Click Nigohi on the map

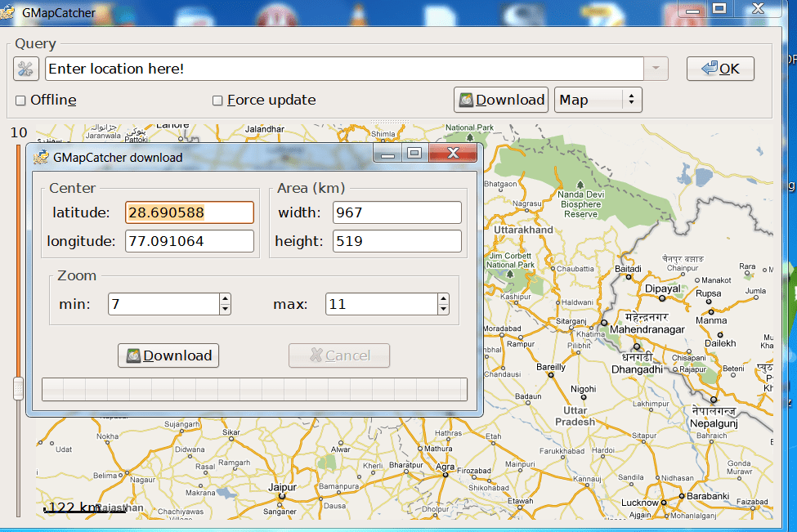pos(583,389)
